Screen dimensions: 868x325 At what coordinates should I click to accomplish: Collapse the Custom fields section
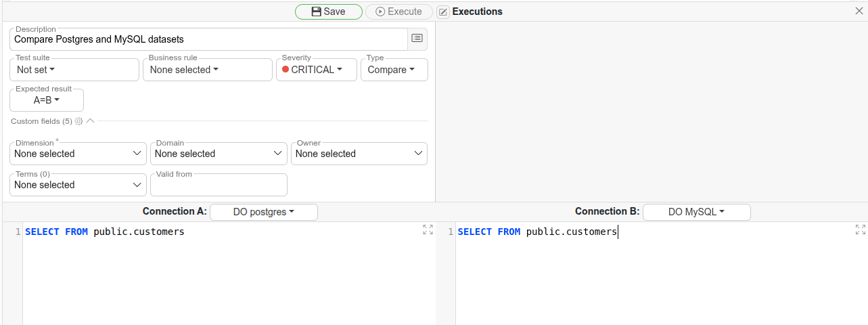90,121
